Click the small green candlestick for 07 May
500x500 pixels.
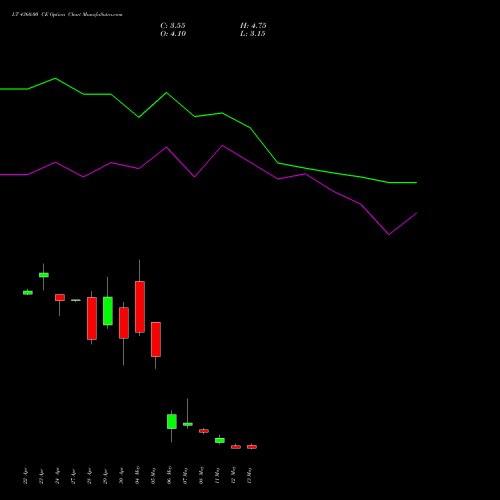pyautogui.click(x=188, y=424)
